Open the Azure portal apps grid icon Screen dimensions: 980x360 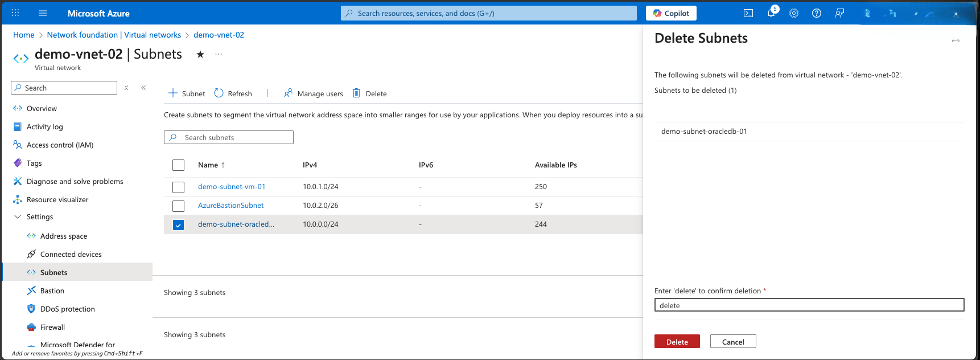pyautogui.click(x=15, y=13)
